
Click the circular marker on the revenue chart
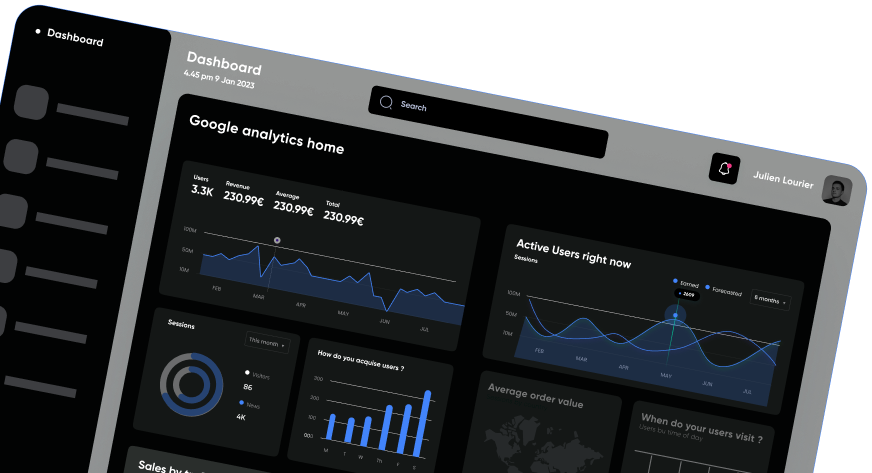(x=277, y=240)
